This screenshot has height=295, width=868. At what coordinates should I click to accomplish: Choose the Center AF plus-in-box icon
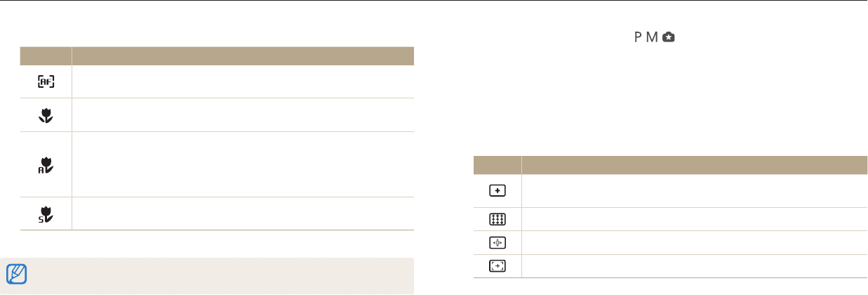click(497, 191)
